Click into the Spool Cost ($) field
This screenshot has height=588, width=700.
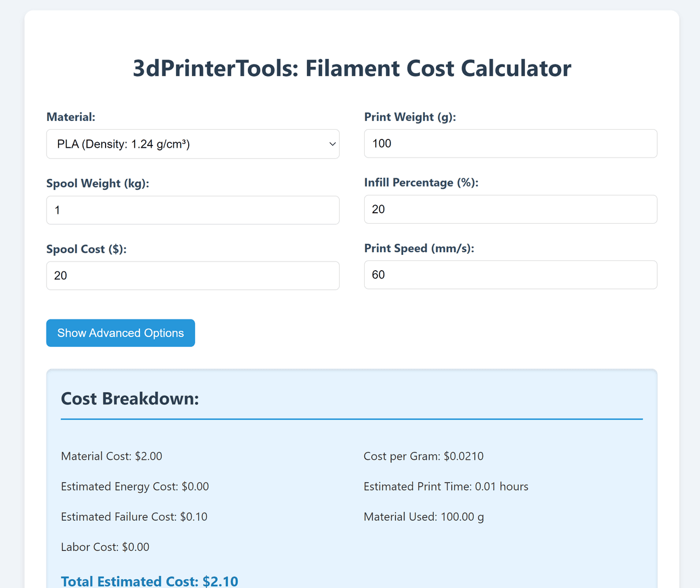pos(192,276)
